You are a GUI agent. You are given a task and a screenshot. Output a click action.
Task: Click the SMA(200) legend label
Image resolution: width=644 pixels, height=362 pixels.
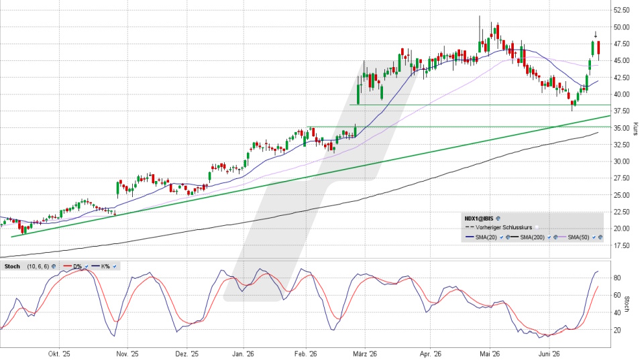click(x=532, y=237)
